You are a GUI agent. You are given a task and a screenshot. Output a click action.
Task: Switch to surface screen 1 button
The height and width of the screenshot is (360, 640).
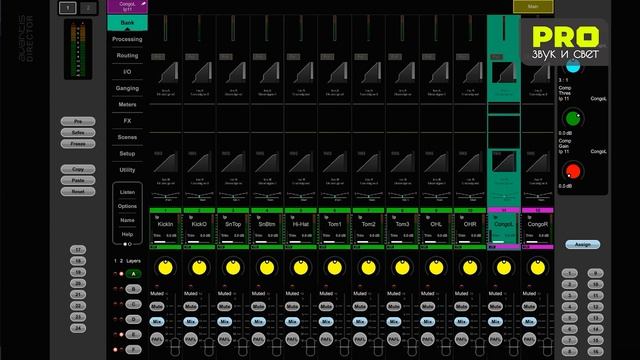68,8
